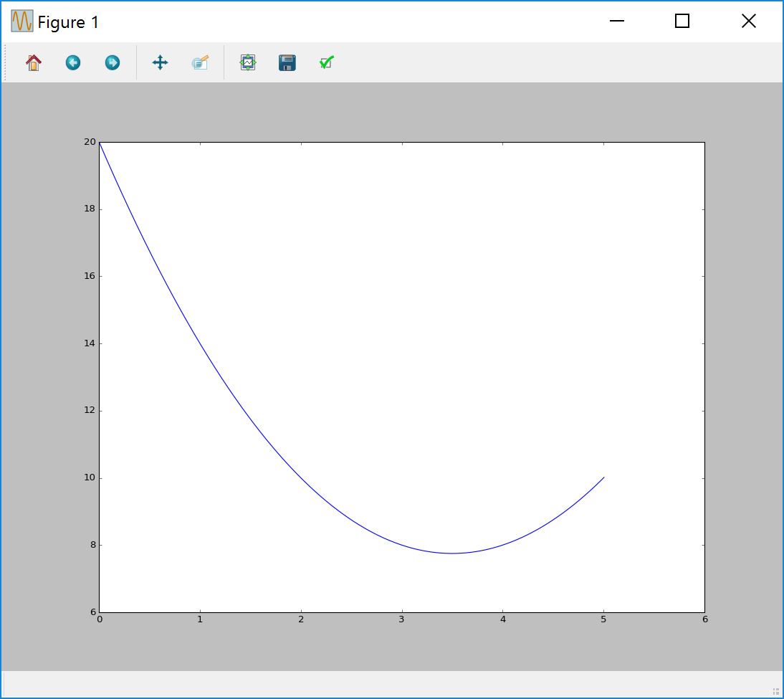
Task: Click the y-axis tick label "12"
Action: click(x=90, y=411)
